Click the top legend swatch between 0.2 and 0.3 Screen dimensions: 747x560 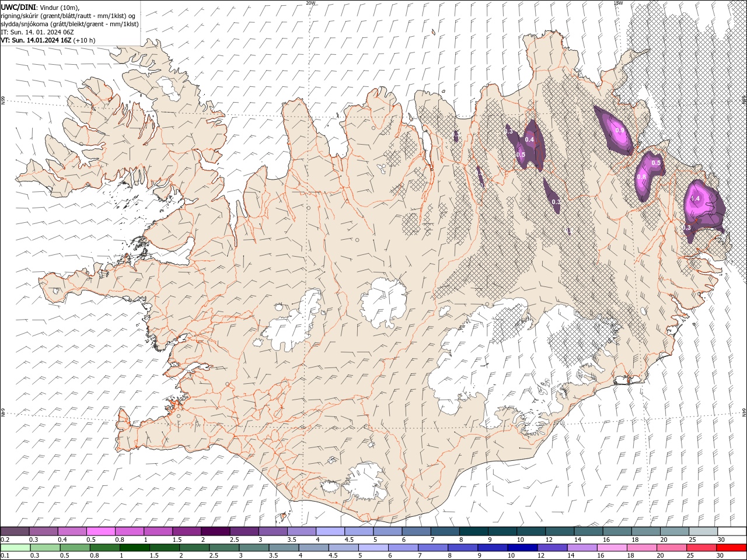point(15,531)
